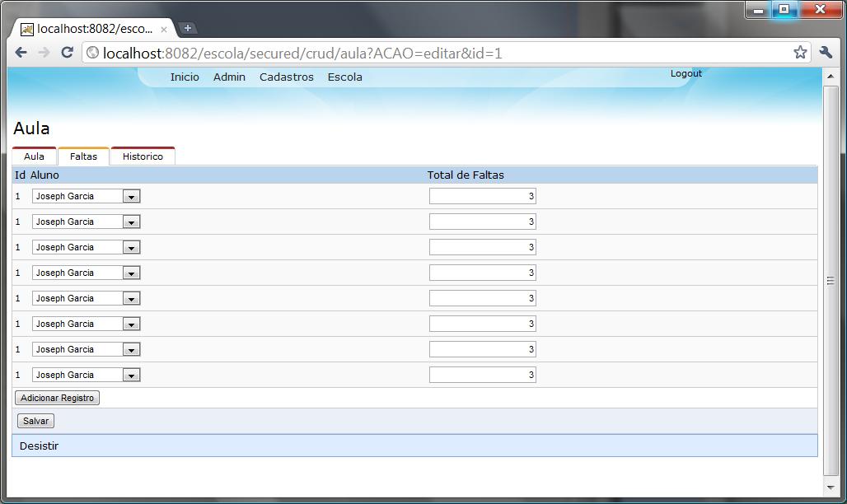Click the Total de Faltas field in third row

482,247
